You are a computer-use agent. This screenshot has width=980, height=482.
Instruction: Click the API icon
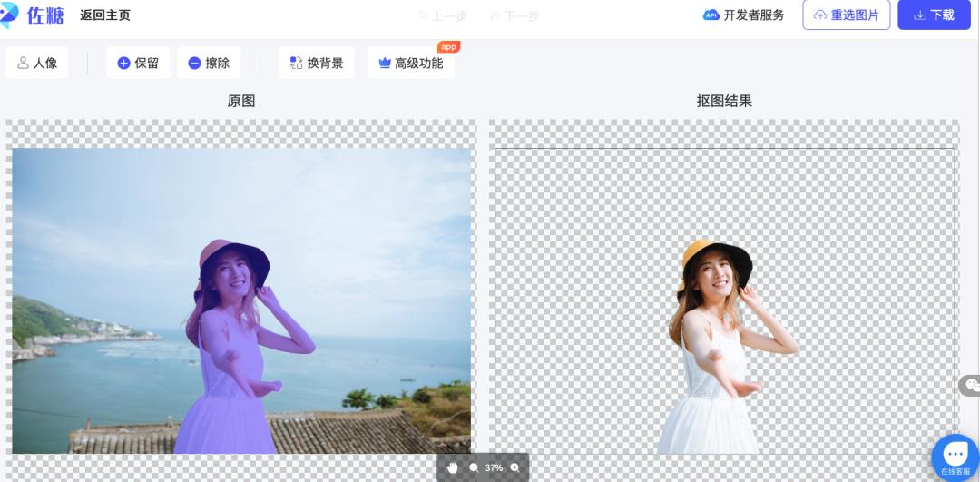pyautogui.click(x=711, y=15)
